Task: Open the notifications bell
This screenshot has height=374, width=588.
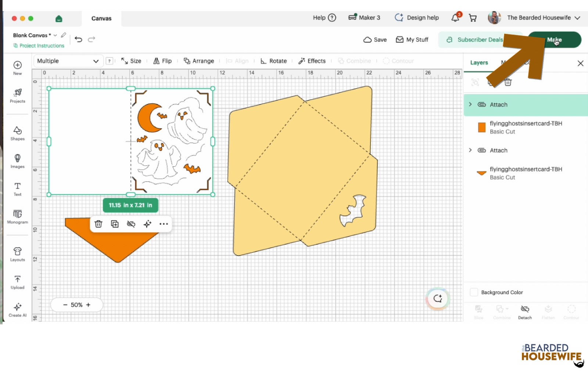Action: click(x=455, y=17)
